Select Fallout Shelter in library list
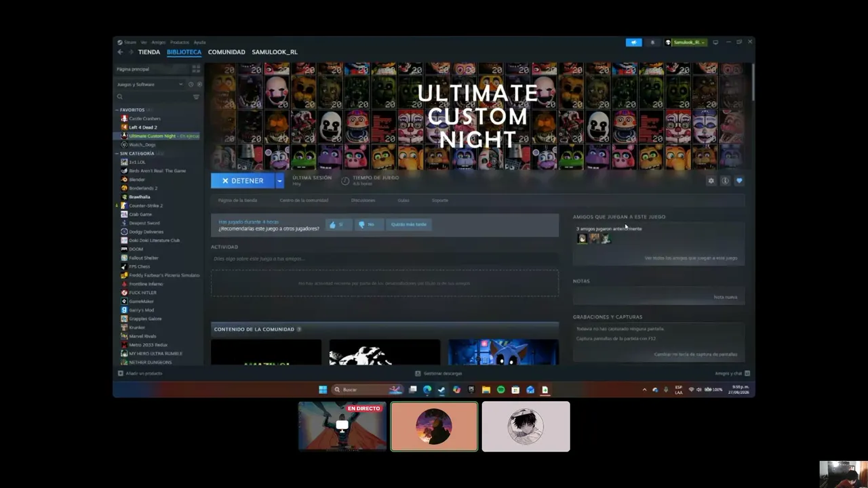868x488 pixels. pos(144,258)
